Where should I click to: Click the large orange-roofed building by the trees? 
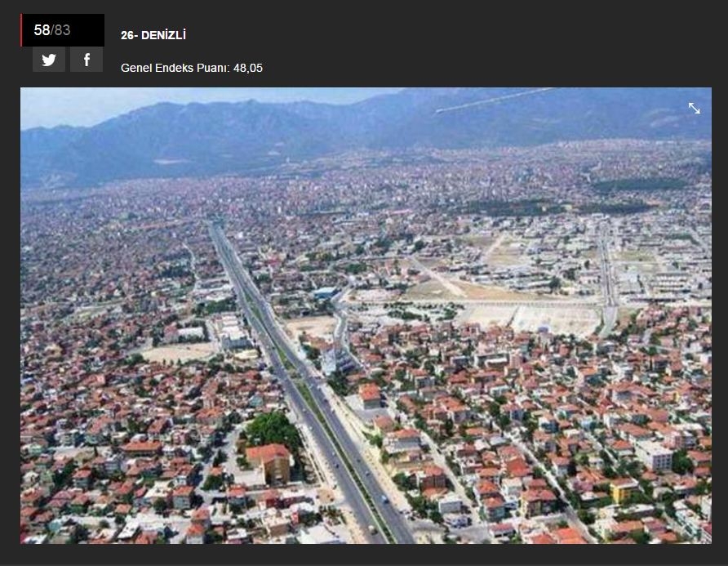click(x=270, y=463)
